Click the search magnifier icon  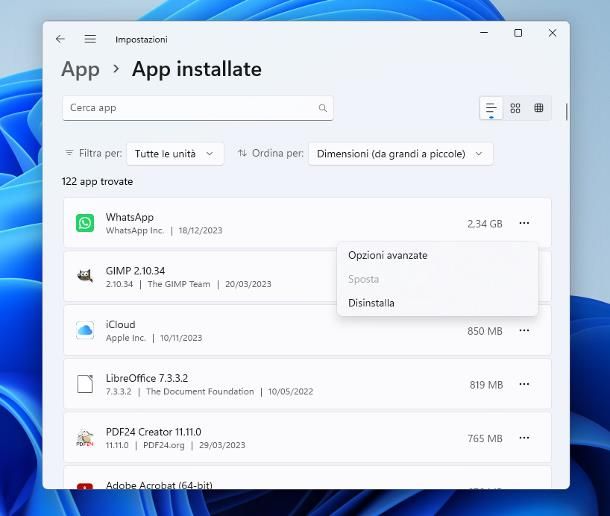tap(323, 108)
